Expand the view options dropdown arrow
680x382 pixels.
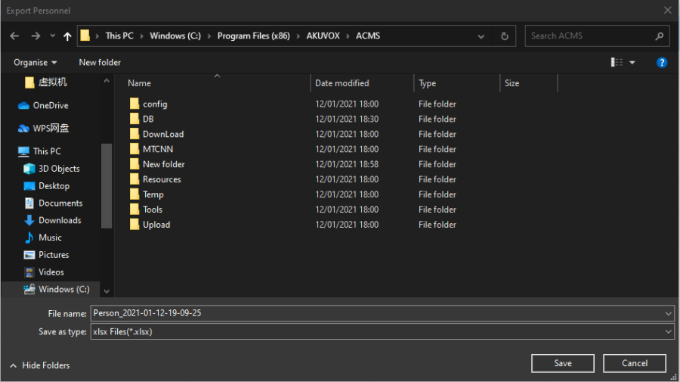point(632,63)
